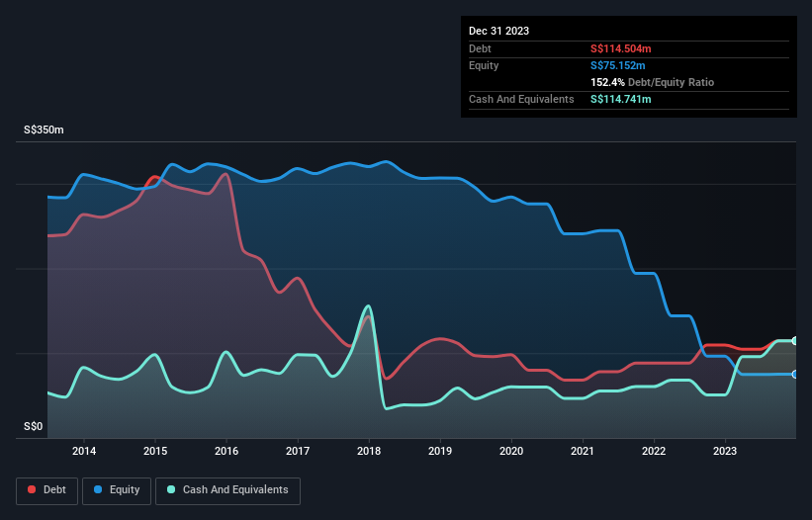812x520 pixels.
Task: Click the 2023 x-axis label
Action: pyautogui.click(x=725, y=451)
